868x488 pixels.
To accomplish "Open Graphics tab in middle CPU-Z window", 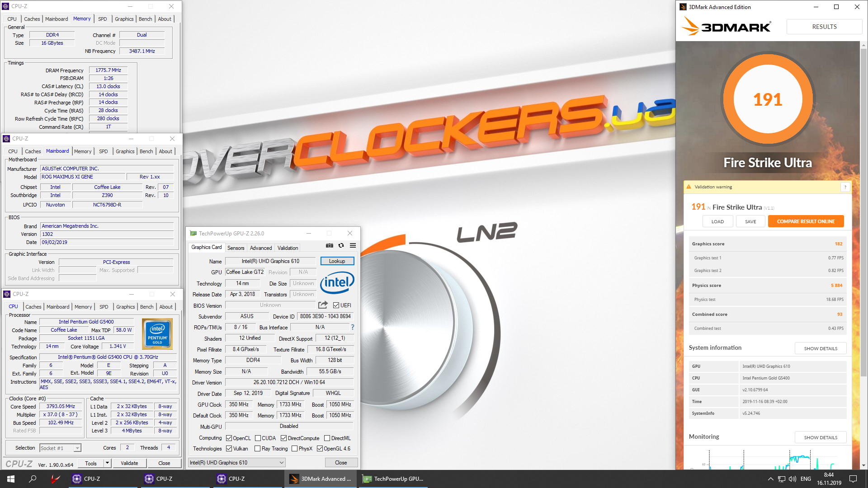I will [125, 151].
